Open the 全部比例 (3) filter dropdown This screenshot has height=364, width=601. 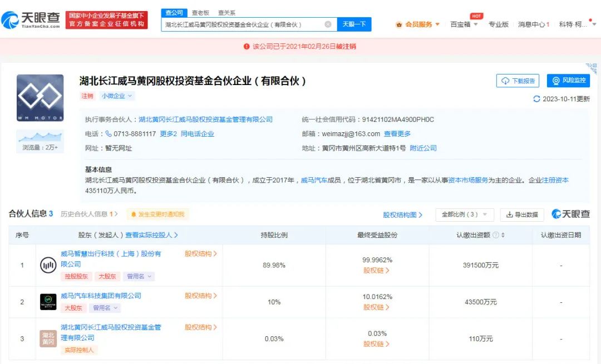point(465,215)
